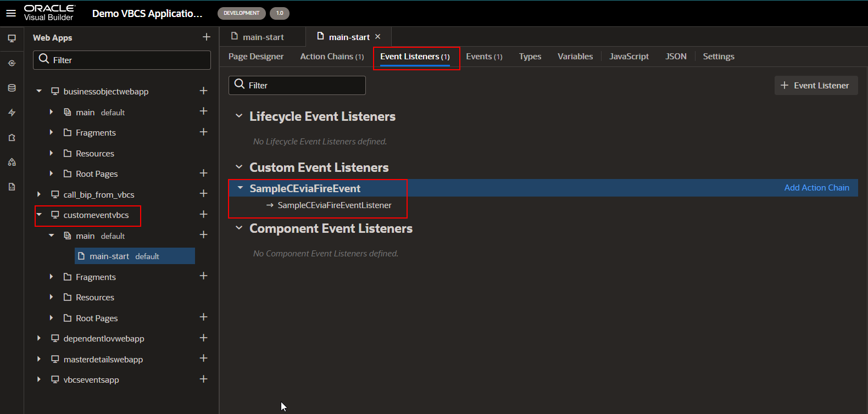This screenshot has height=414, width=868.
Task: Open Business Objects database icon
Action: [x=12, y=88]
